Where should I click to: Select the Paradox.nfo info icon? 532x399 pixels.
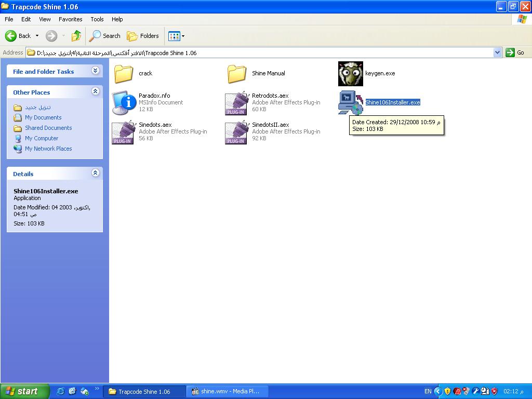click(124, 103)
